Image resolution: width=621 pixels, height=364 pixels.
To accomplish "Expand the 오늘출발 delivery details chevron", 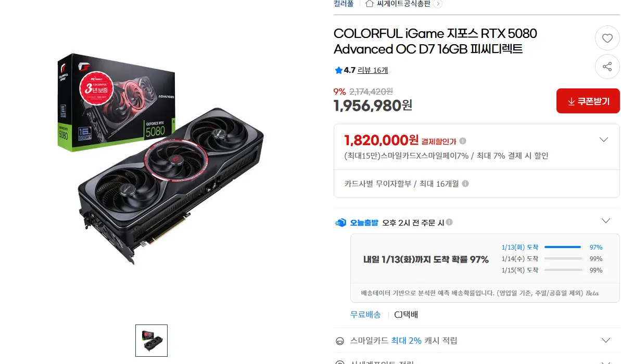I will click(x=606, y=221).
